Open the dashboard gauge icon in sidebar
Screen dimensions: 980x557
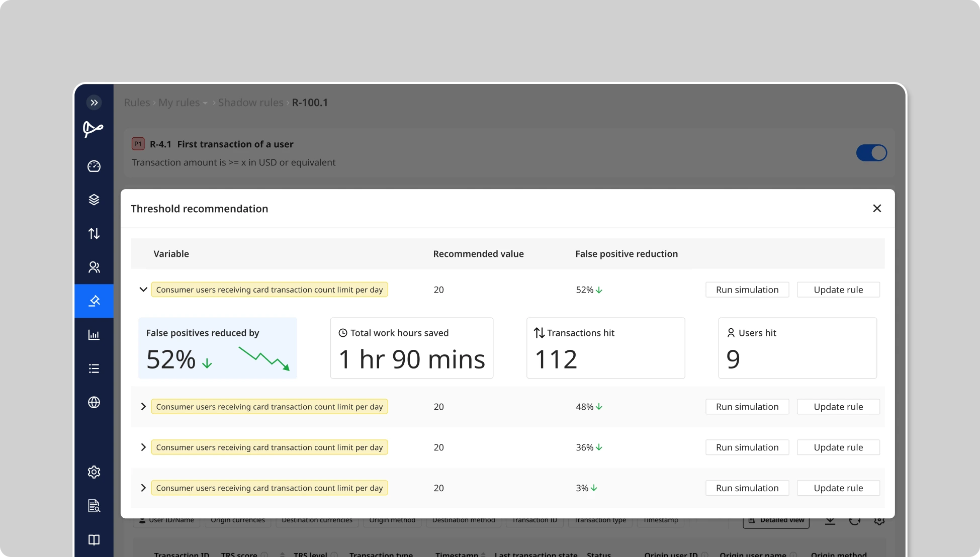(x=94, y=166)
